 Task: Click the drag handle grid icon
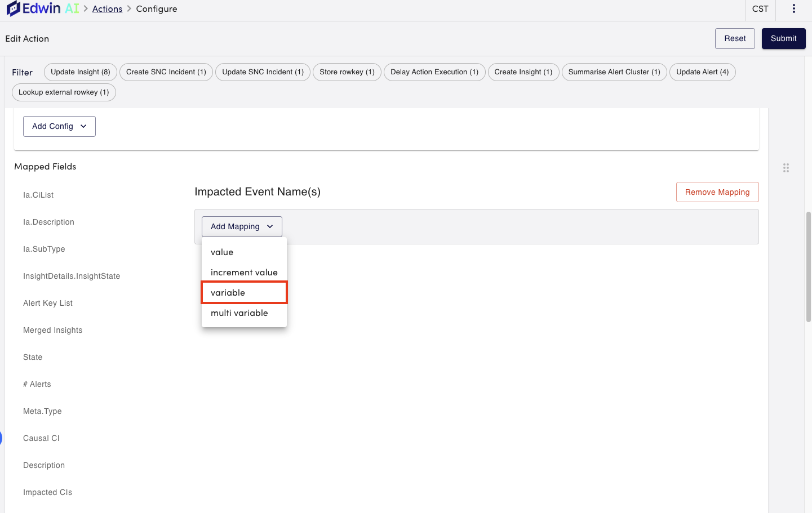click(x=786, y=167)
